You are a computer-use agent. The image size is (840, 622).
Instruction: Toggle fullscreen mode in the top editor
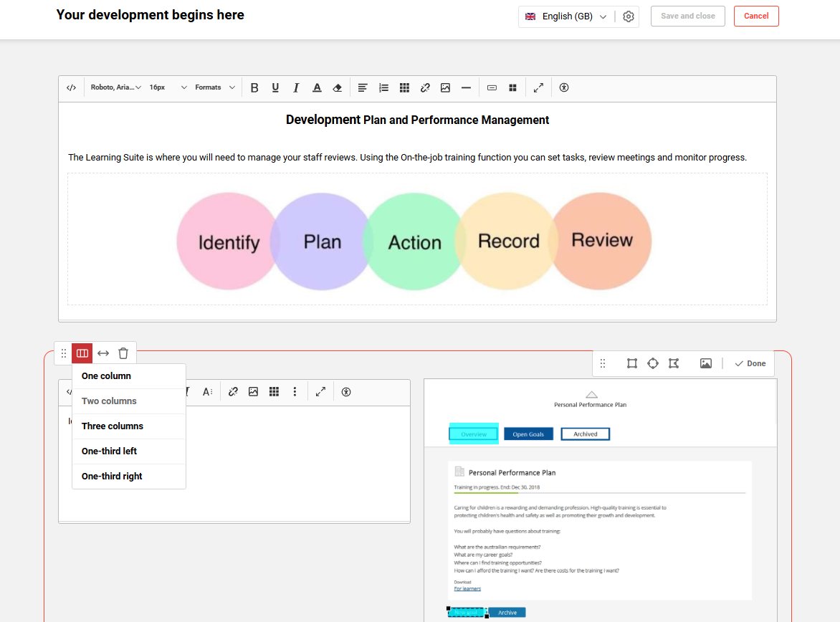538,87
